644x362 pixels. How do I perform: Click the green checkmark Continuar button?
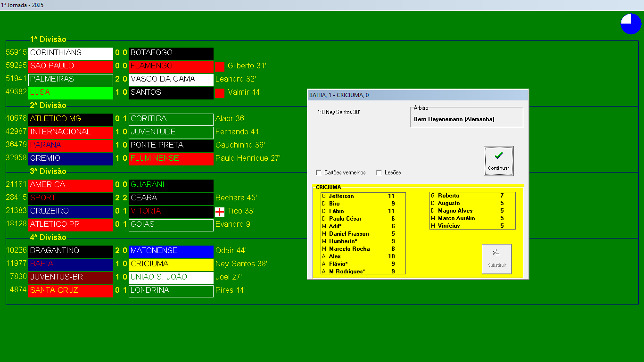(498, 161)
